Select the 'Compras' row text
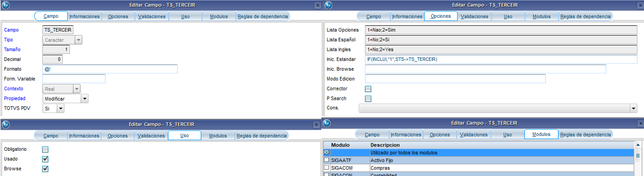The height and width of the screenshot is (176, 644). pos(380,168)
